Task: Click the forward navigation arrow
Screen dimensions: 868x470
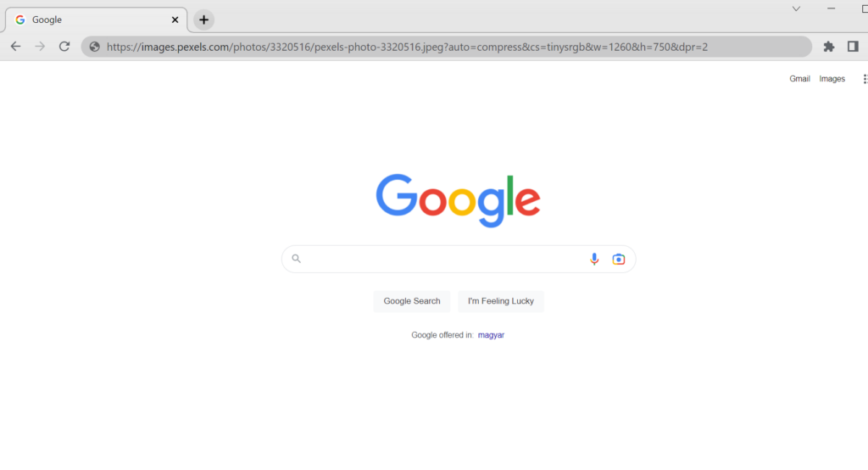Action: click(x=40, y=47)
